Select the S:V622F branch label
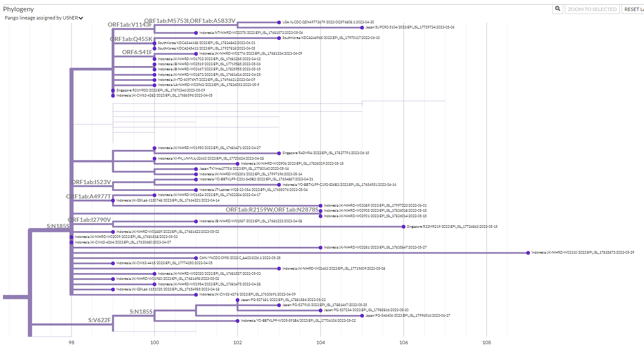This screenshot has width=644, height=345. [x=100, y=320]
